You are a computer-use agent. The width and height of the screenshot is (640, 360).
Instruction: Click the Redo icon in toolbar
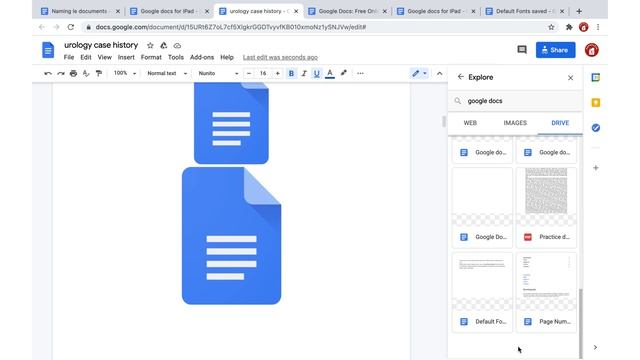61,73
